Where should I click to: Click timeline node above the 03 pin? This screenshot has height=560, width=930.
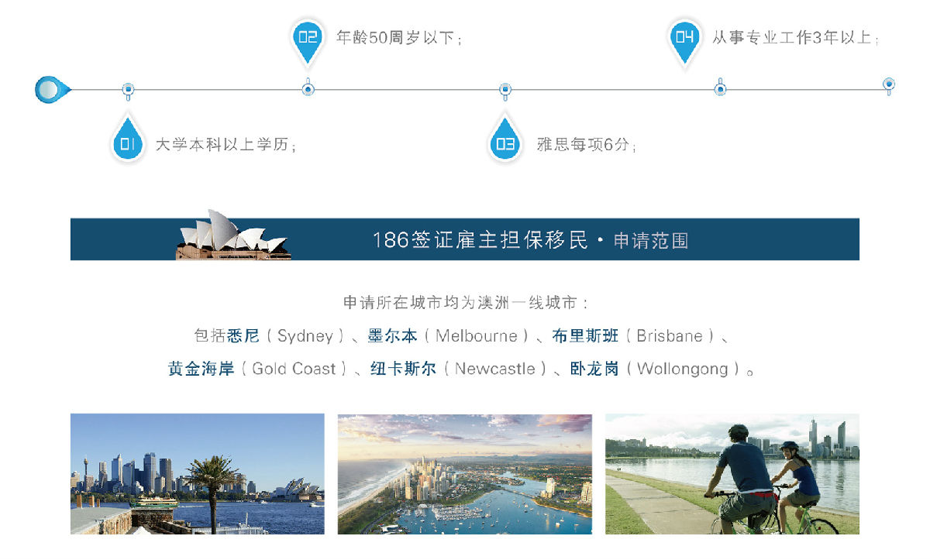505,91
